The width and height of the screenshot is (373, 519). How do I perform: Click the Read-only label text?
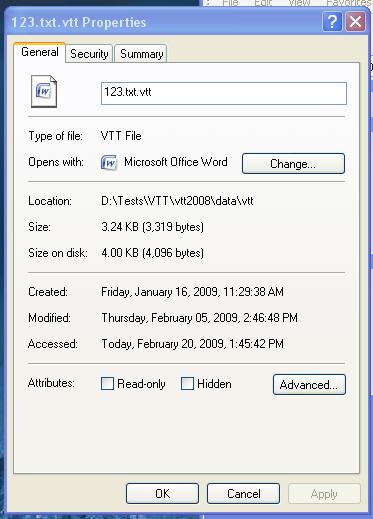[x=141, y=384]
